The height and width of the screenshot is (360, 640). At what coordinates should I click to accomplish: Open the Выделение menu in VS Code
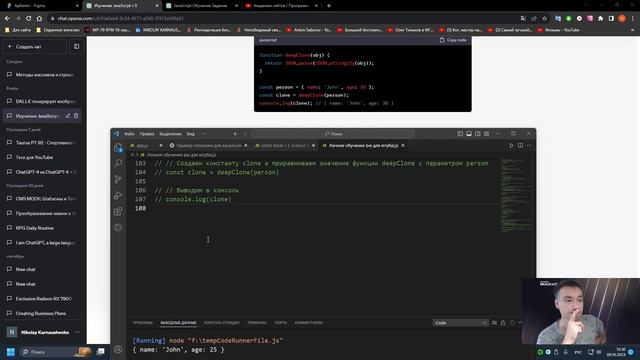tap(171, 133)
